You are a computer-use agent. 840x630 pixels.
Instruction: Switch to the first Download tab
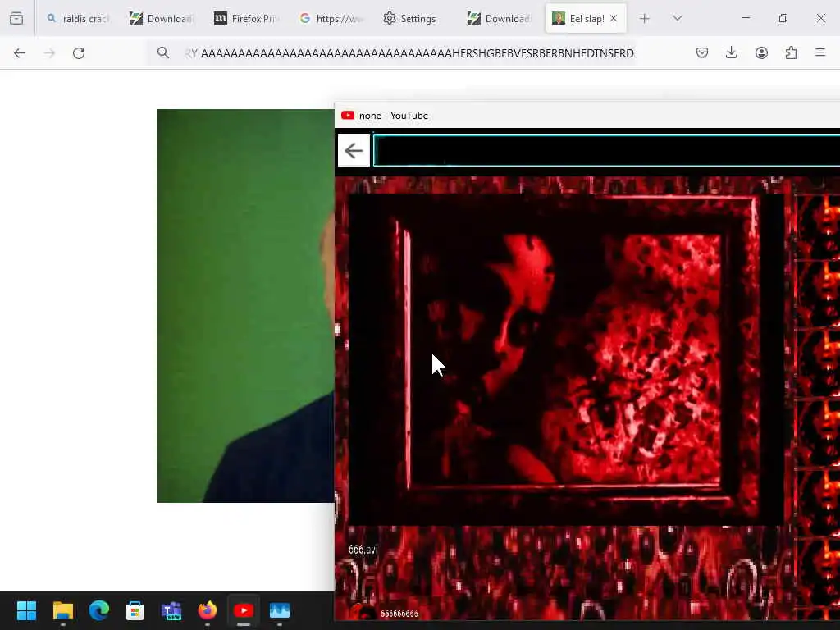click(162, 19)
